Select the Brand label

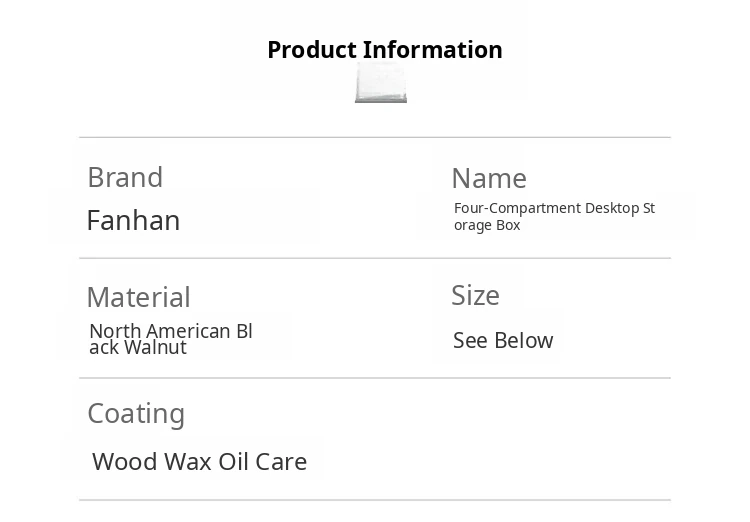click(x=125, y=177)
